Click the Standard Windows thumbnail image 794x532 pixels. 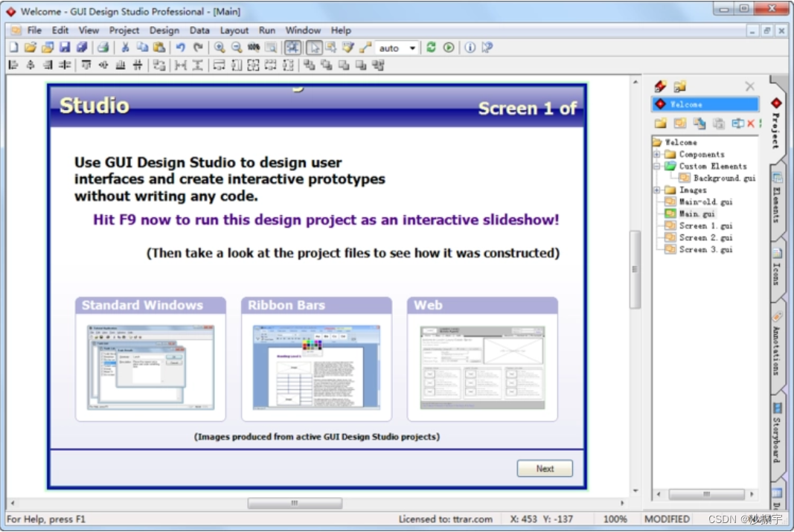pyautogui.click(x=150, y=368)
